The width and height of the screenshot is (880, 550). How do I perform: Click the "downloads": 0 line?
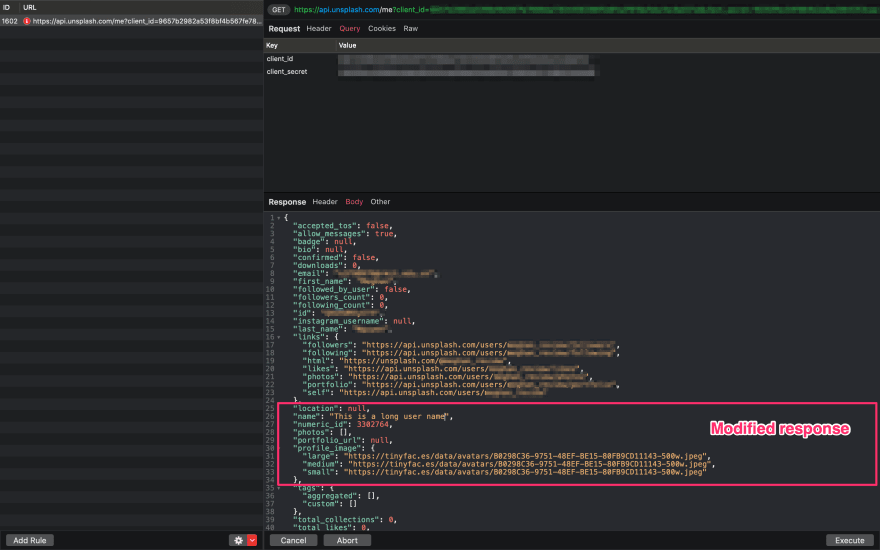point(327,265)
